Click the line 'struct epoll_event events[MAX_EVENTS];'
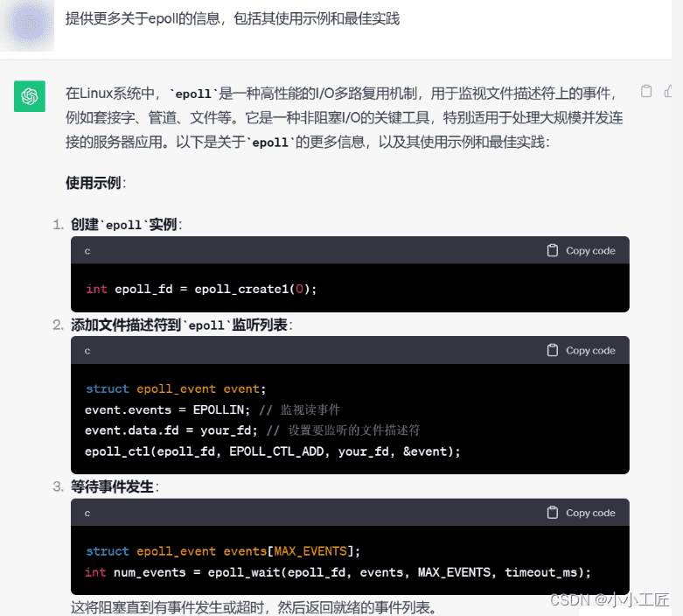 click(223, 551)
